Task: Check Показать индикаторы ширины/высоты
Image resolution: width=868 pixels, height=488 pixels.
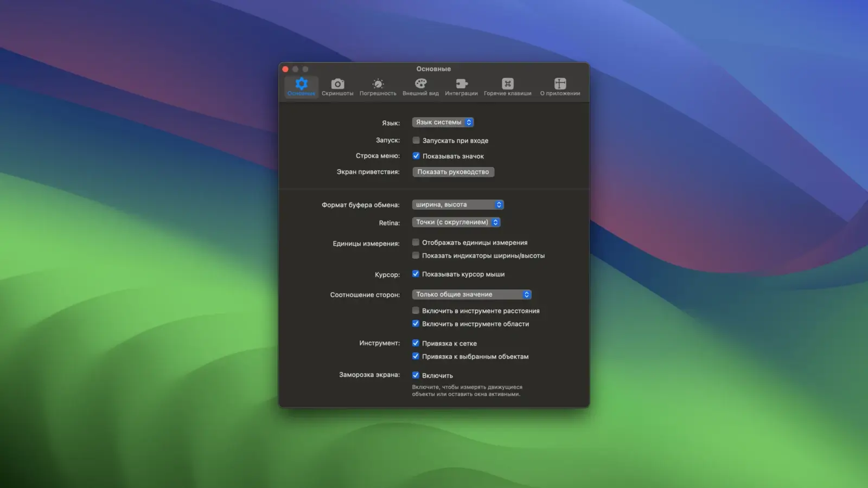Action: click(416, 255)
